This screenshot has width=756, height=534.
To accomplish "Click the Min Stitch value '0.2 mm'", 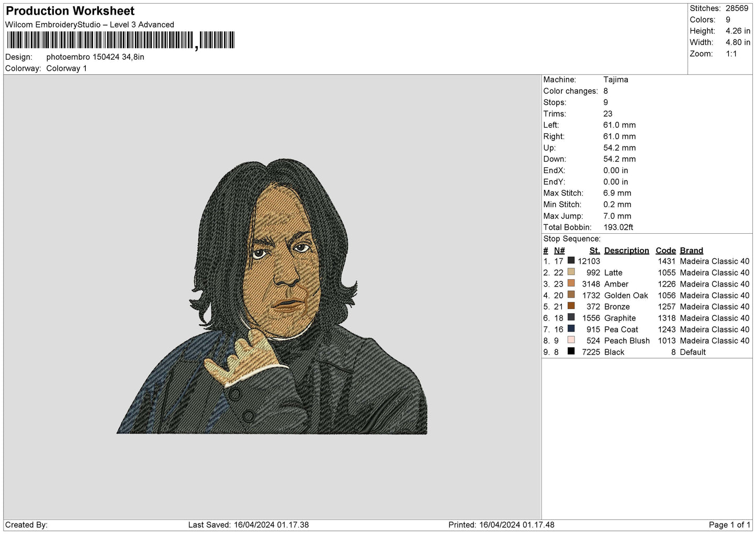I will pos(617,204).
